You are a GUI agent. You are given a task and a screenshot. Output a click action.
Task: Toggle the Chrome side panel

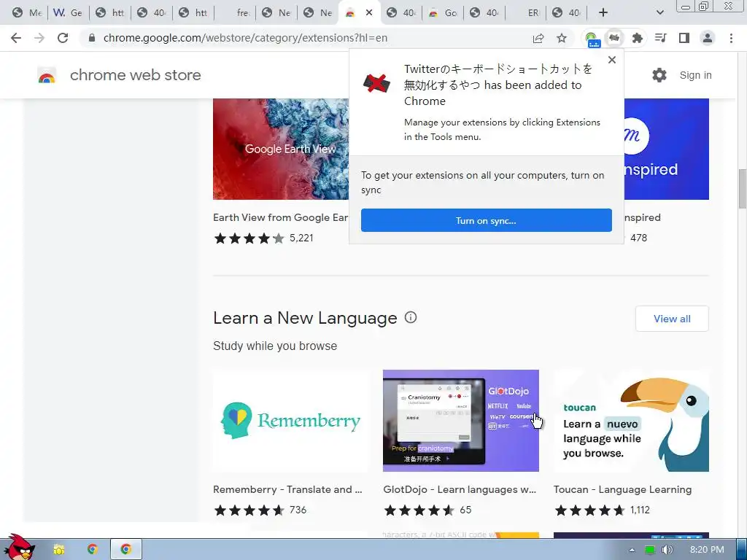click(x=684, y=38)
